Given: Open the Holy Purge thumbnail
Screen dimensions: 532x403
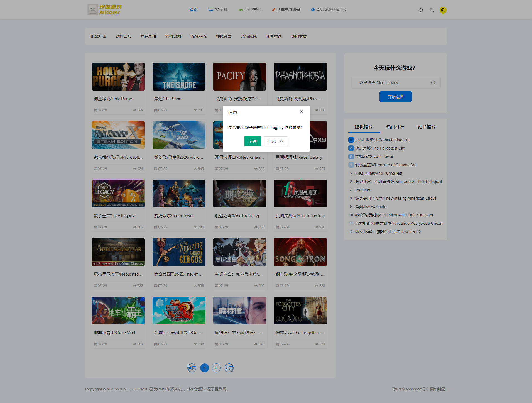Looking at the screenshot, I should [x=118, y=77].
